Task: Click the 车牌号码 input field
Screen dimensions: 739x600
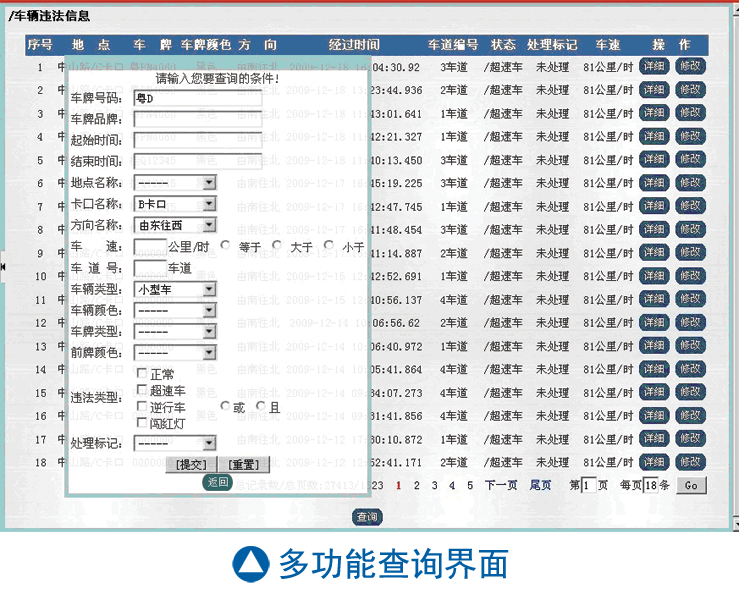Action: tap(197, 99)
